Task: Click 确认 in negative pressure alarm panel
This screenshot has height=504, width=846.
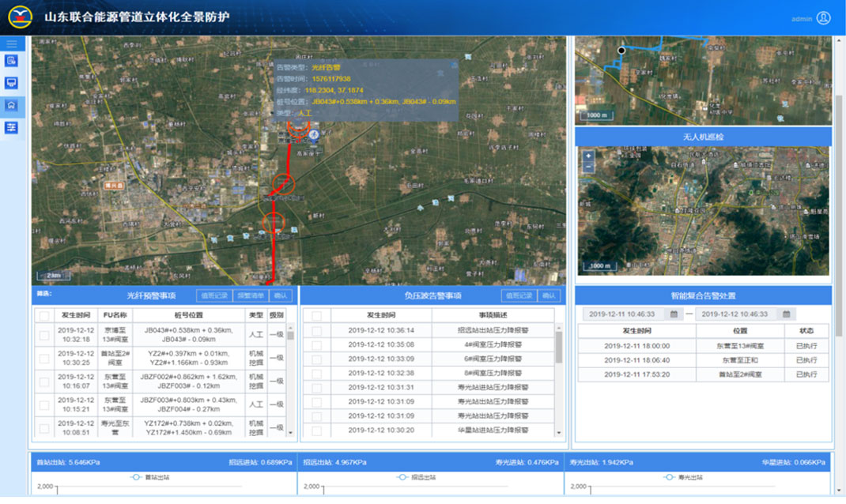Action: coord(549,295)
